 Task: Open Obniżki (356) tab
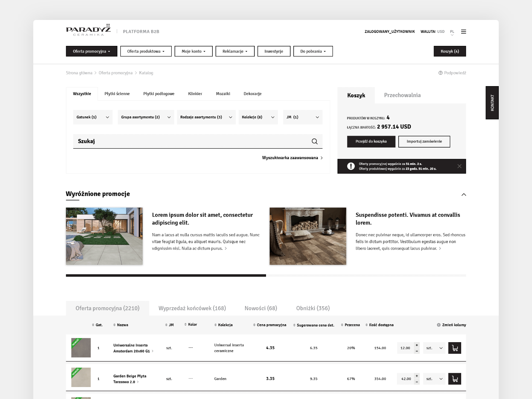[x=313, y=308]
